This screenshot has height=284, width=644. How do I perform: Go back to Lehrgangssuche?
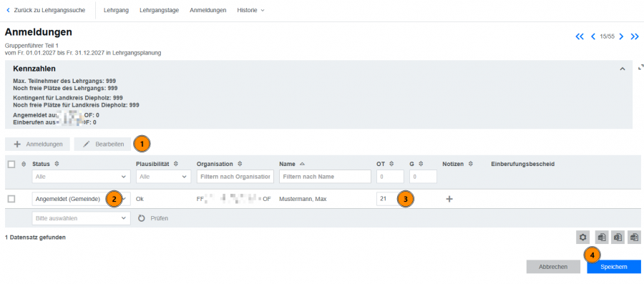coord(46,10)
